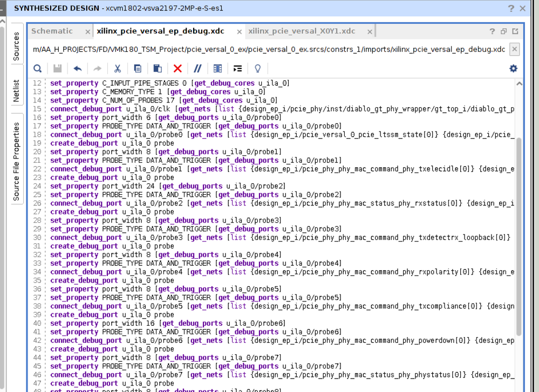The image size is (539, 392).
Task: Click the Undo arrow icon
Action: coord(78,68)
